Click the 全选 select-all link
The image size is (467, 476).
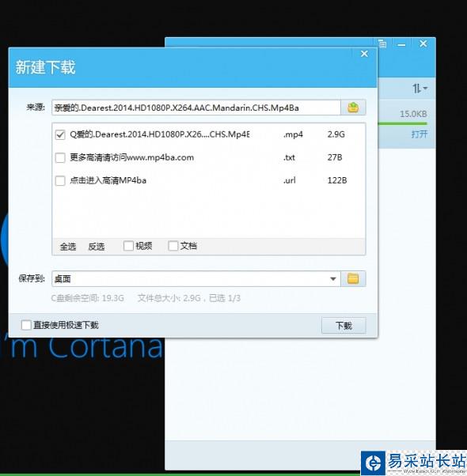(x=68, y=247)
